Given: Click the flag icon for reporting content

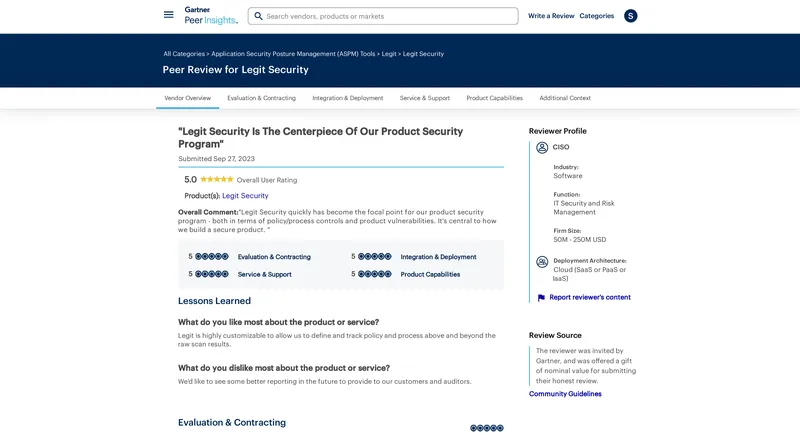Looking at the screenshot, I should coord(541,298).
